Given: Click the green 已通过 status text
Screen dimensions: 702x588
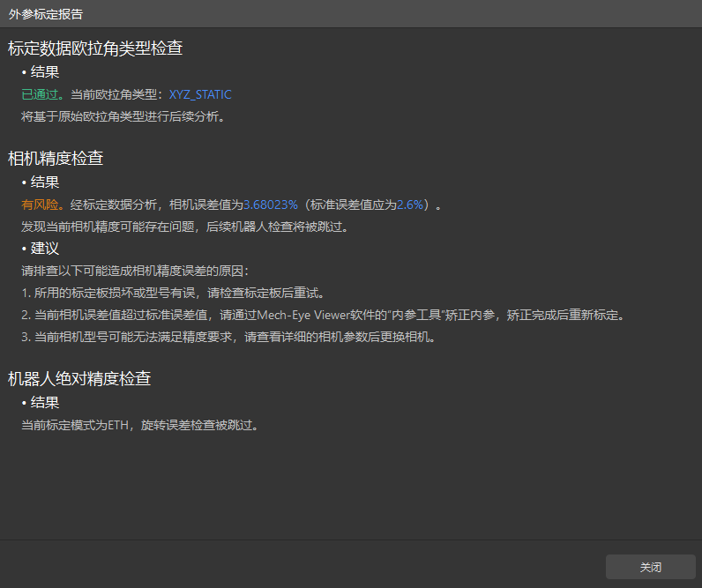Looking at the screenshot, I should (x=40, y=94).
